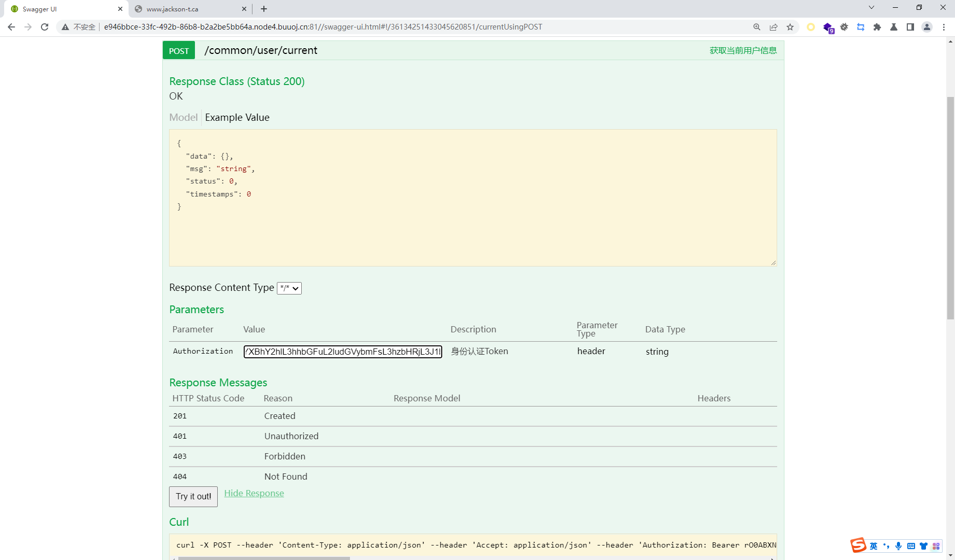Open Chrome's three-dot menu
The image size is (955, 560).
pos(944,27)
